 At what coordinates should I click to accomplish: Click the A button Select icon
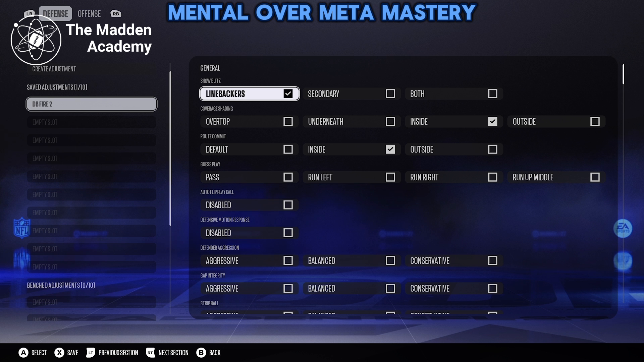click(23, 353)
